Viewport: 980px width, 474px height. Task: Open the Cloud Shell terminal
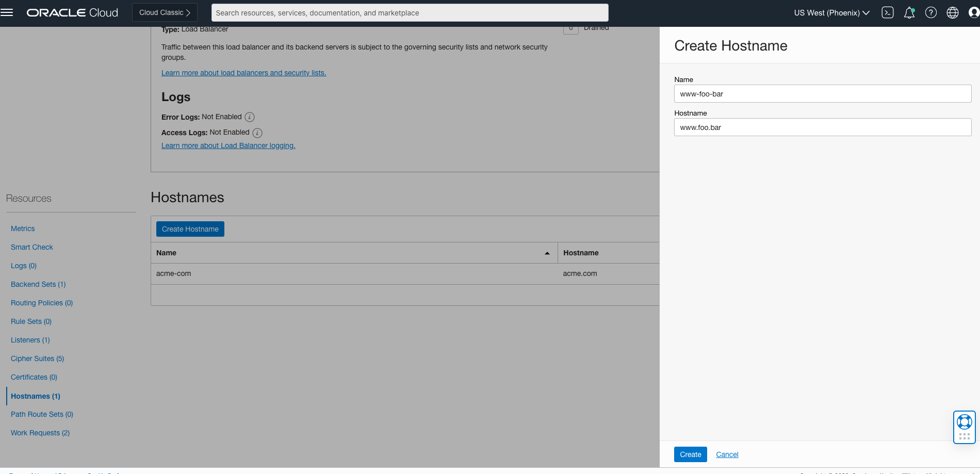tap(888, 12)
